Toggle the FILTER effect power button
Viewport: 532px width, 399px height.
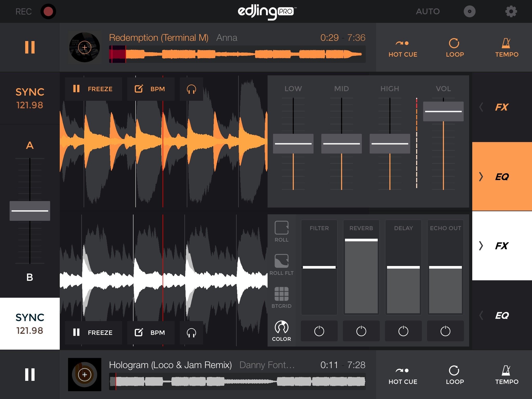[x=319, y=331]
